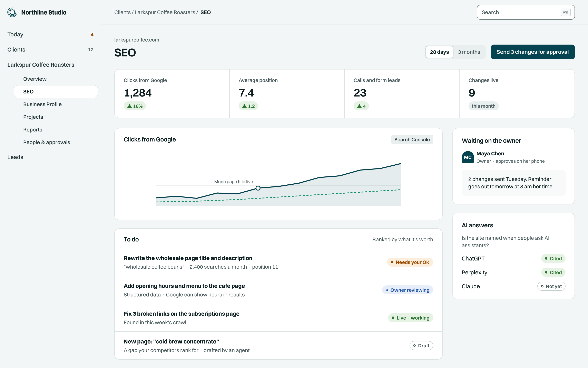588x368 pixels.
Task: Open Leads in the sidebar
Action: [x=50, y=157]
